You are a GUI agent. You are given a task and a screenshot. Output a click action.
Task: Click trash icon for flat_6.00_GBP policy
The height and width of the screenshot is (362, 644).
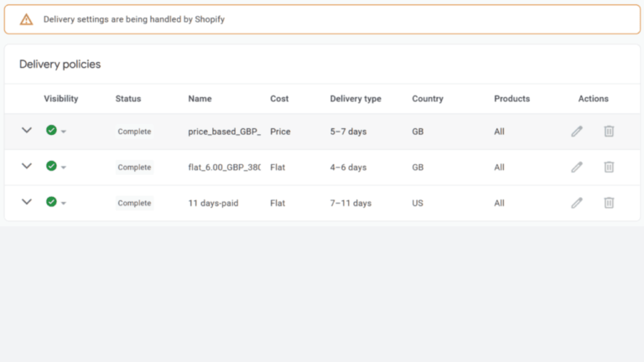coord(609,167)
